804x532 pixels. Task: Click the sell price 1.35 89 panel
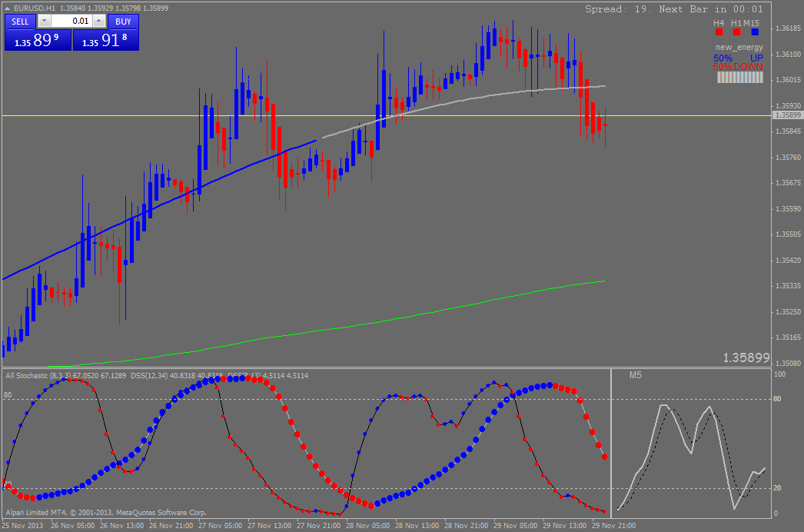click(x=38, y=40)
